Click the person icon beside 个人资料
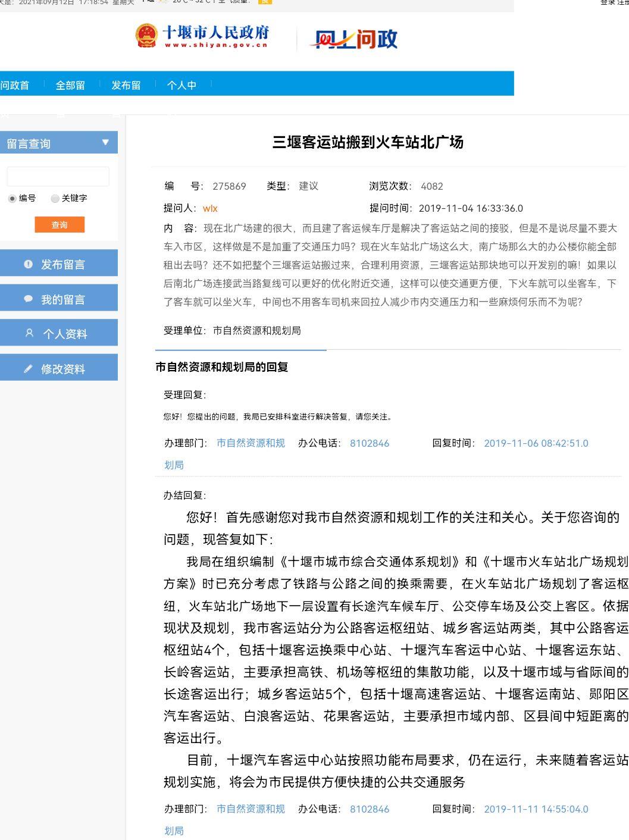This screenshot has height=840, width=629. coord(29,334)
